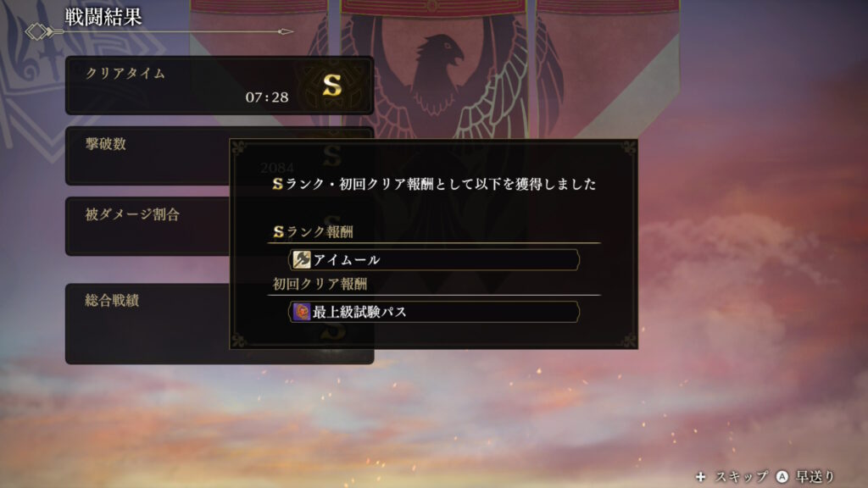The height and width of the screenshot is (488, 868).
Task: Click the diamond ornament beside 戦闘結果 title
Action: pyautogui.click(x=37, y=31)
